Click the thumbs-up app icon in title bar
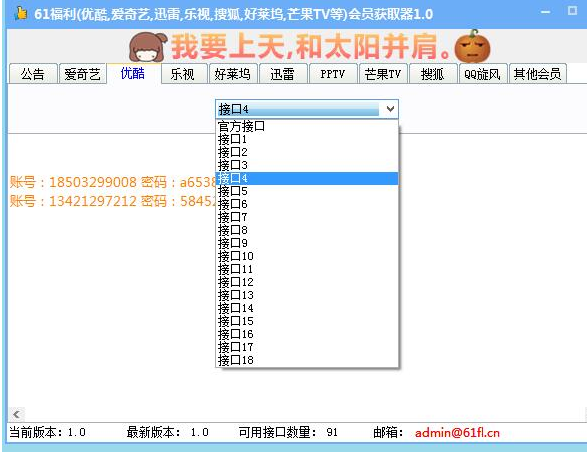Screen dimensions: 587x452 [x=21, y=13]
